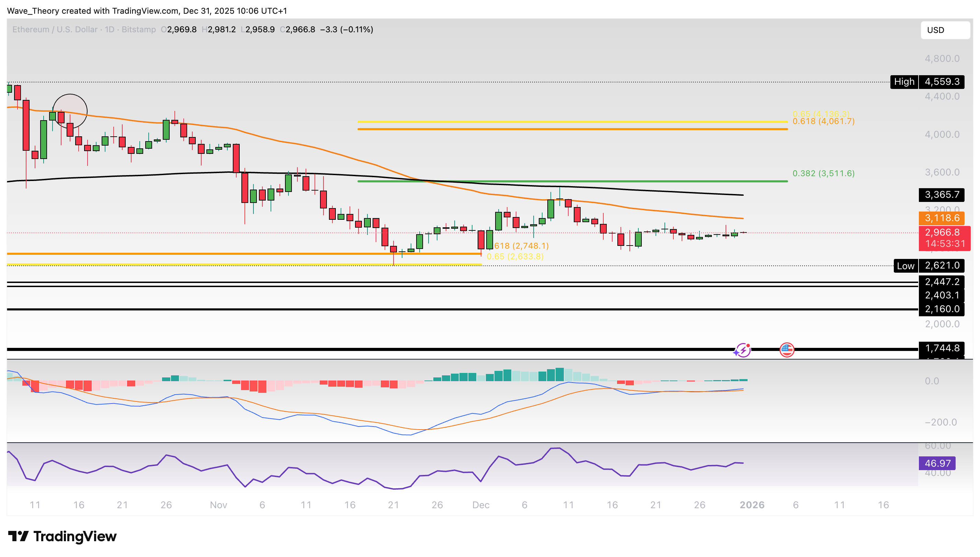The height and width of the screenshot is (557, 980).
Task: Click the TradingView logo
Action: [61, 536]
